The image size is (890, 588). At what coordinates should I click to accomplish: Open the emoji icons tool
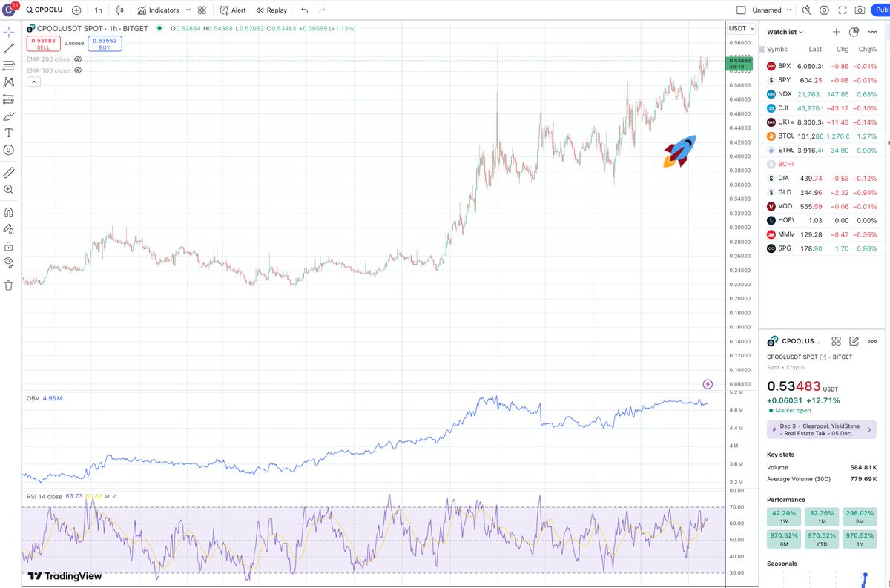click(9, 150)
